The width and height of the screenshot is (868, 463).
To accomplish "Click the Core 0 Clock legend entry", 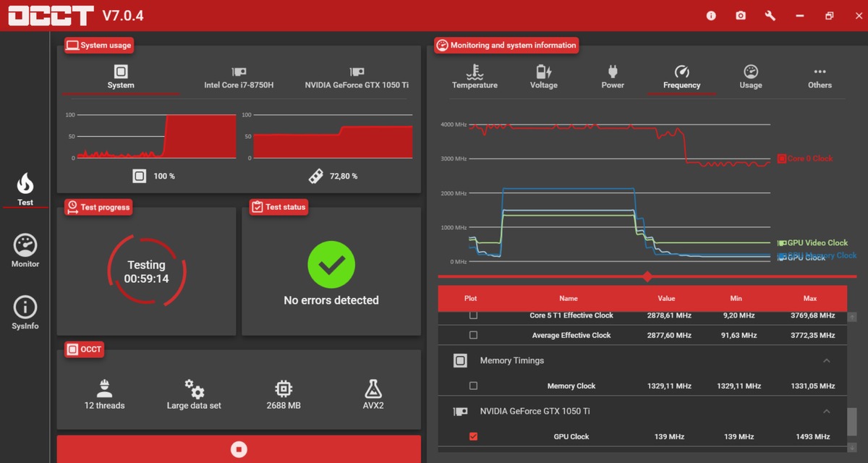I will (x=805, y=158).
